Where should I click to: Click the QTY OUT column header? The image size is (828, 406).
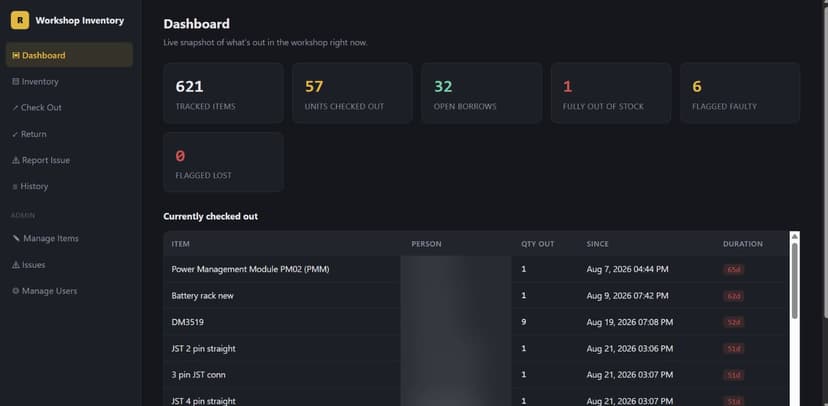[x=538, y=244]
